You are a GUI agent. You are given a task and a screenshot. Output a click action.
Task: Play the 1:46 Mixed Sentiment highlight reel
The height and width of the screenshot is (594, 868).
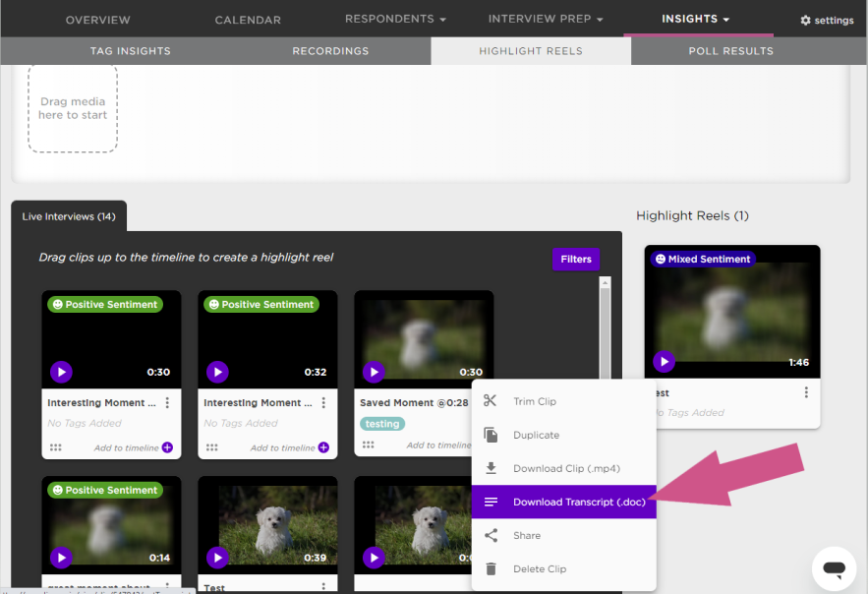point(664,362)
